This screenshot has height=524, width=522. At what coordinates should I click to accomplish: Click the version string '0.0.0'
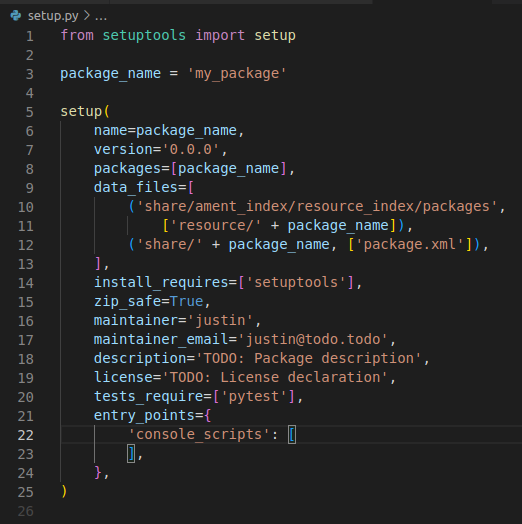(190, 149)
